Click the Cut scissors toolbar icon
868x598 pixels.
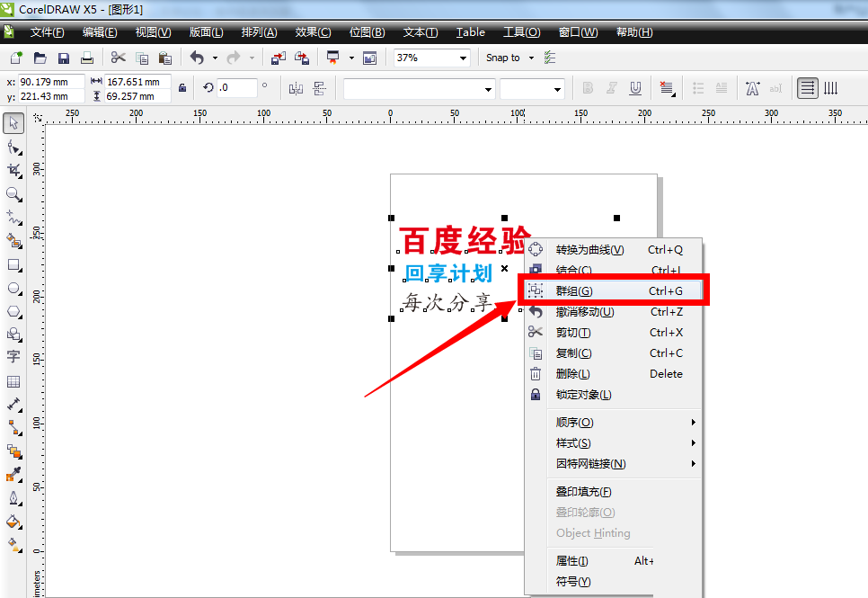tap(118, 58)
